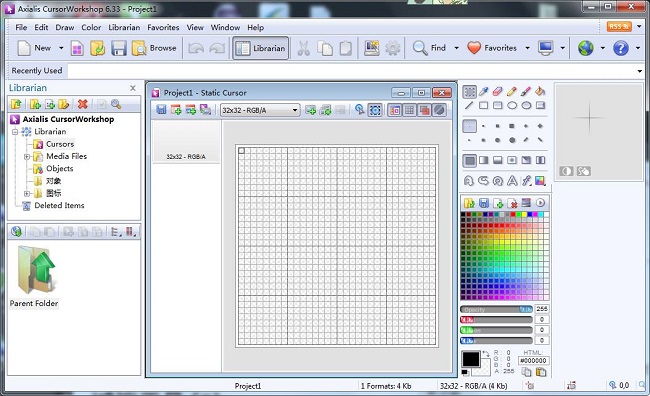Viewport: 650px width, 396px height.
Task: Select the solid fill mode button
Action: point(469,160)
